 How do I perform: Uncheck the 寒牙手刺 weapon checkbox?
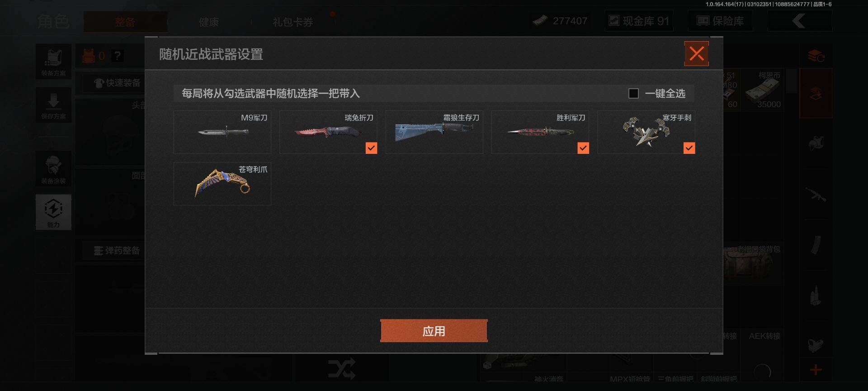[x=689, y=148]
